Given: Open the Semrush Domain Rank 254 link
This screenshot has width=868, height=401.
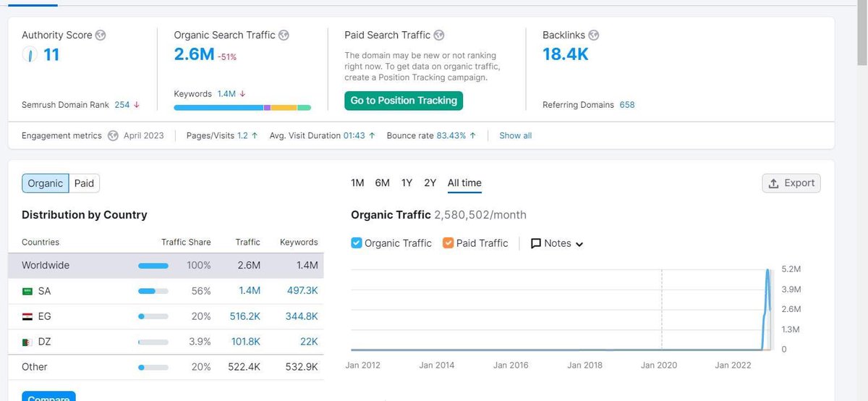Looking at the screenshot, I should coord(122,105).
